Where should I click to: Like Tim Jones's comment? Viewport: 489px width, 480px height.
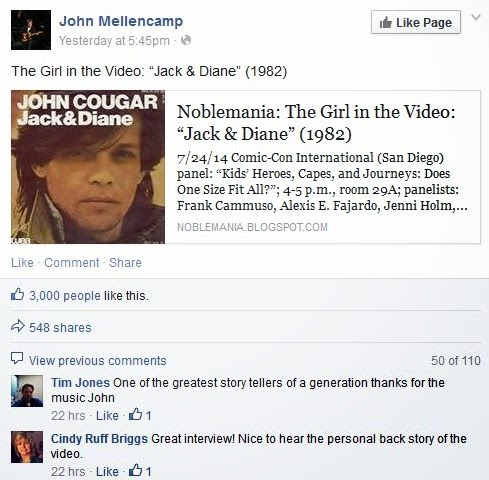point(107,416)
